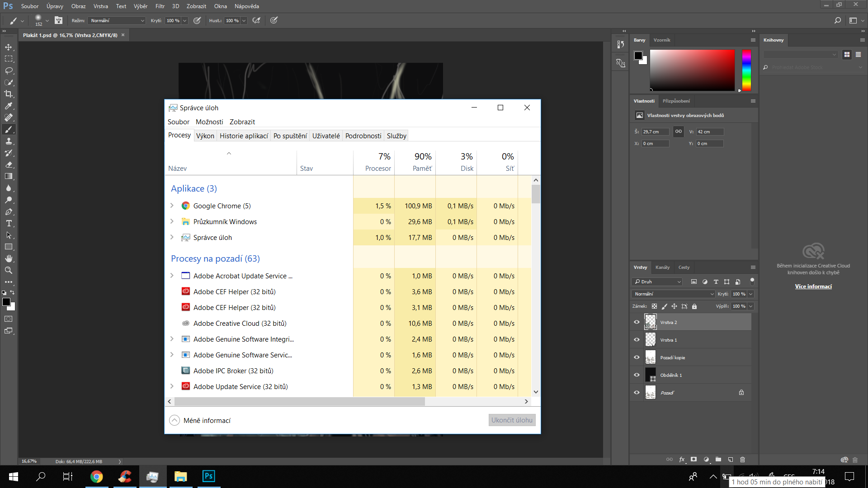This screenshot has width=868, height=488.
Task: Expand the Google Chrome process group
Action: (x=172, y=206)
